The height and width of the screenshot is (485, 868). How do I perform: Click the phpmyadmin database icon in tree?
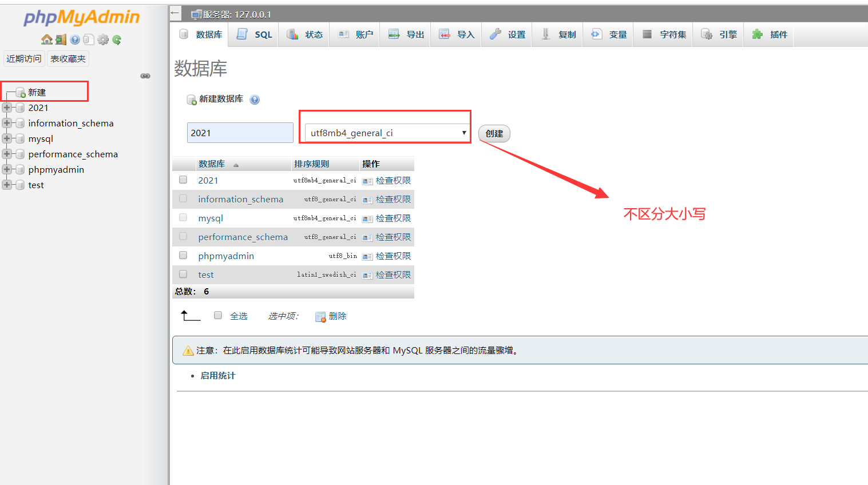20,169
